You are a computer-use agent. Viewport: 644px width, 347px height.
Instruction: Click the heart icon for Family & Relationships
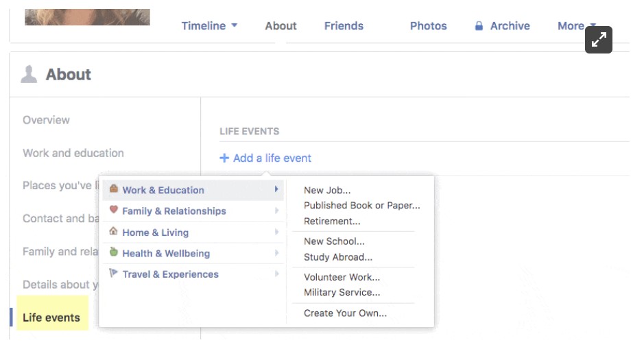pyautogui.click(x=114, y=209)
